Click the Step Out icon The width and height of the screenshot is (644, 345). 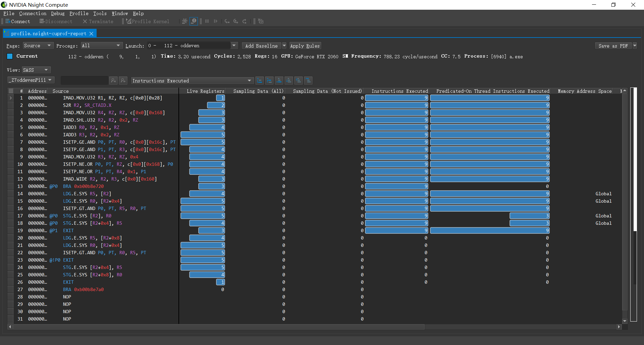pos(245,21)
